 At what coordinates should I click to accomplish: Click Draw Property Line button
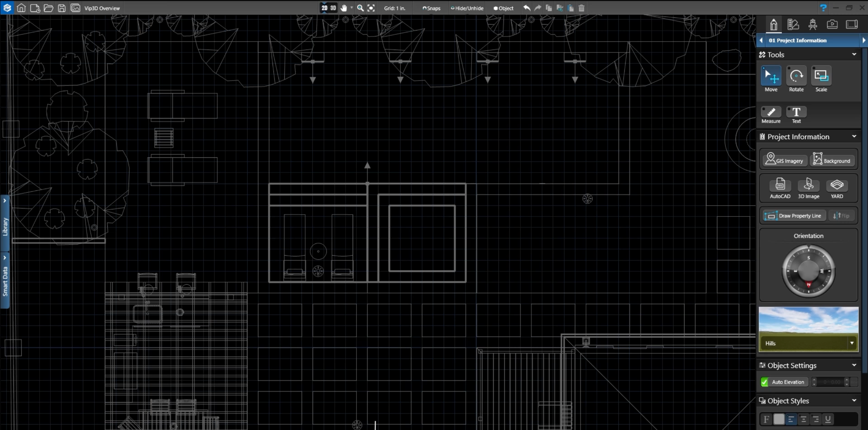(x=794, y=216)
